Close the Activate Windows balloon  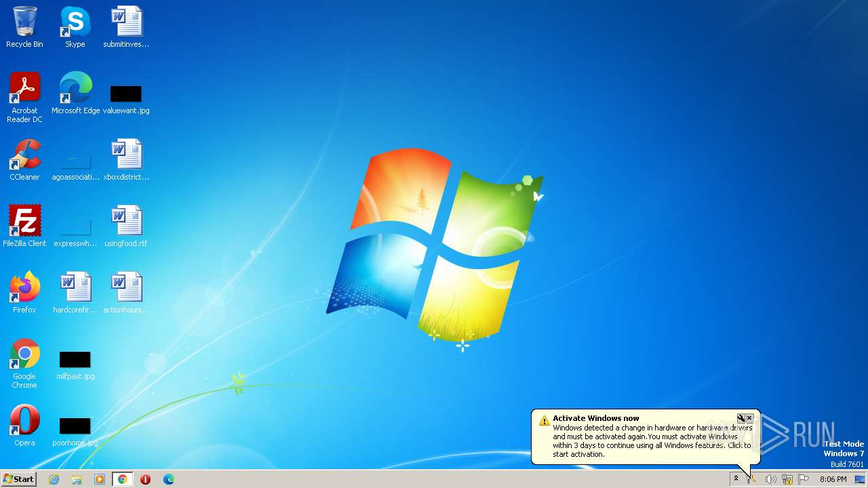click(749, 418)
